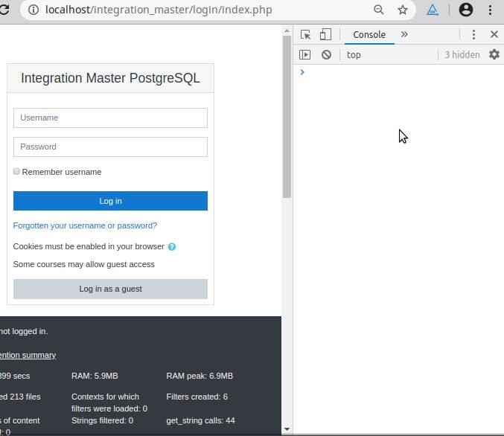Click the page vertical scrollbar thumb

[287, 117]
